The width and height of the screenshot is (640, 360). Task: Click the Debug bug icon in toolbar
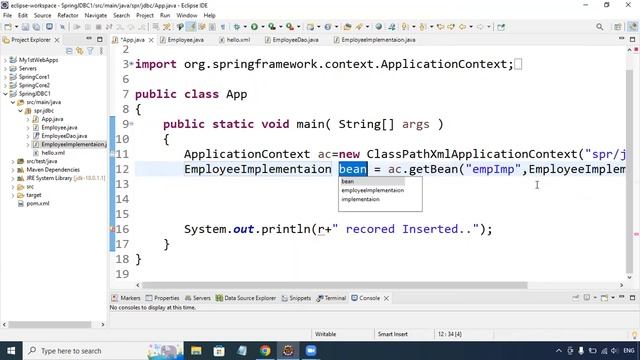point(237,27)
